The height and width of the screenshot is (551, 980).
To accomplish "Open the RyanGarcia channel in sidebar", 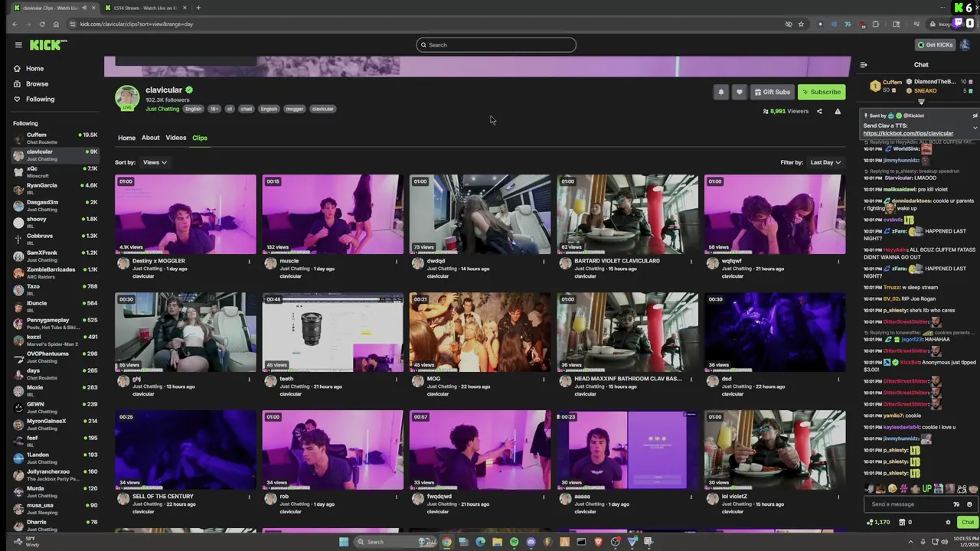I will (x=54, y=189).
